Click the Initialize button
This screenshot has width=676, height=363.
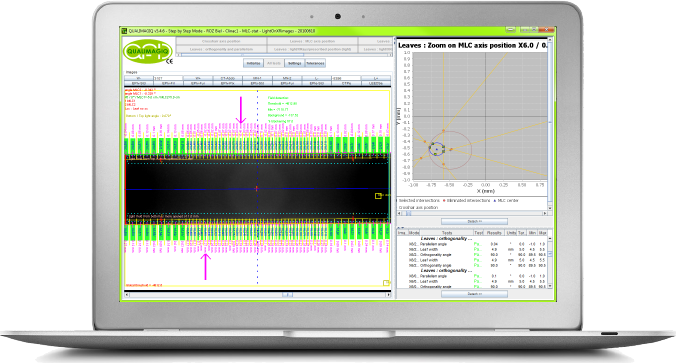coord(254,63)
